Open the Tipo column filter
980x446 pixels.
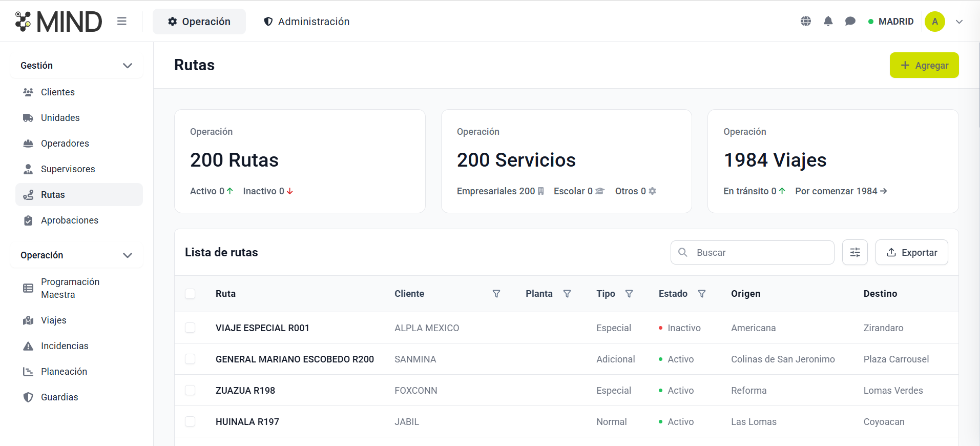click(629, 294)
